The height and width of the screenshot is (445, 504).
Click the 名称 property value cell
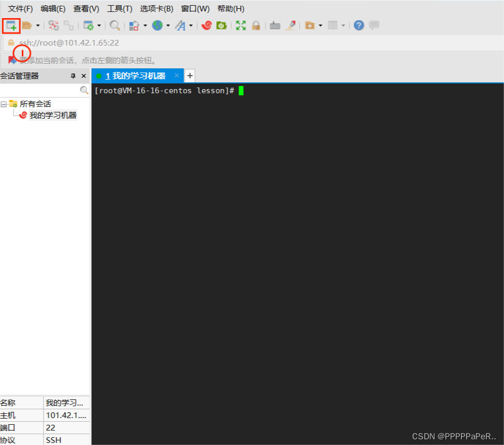(x=66, y=403)
